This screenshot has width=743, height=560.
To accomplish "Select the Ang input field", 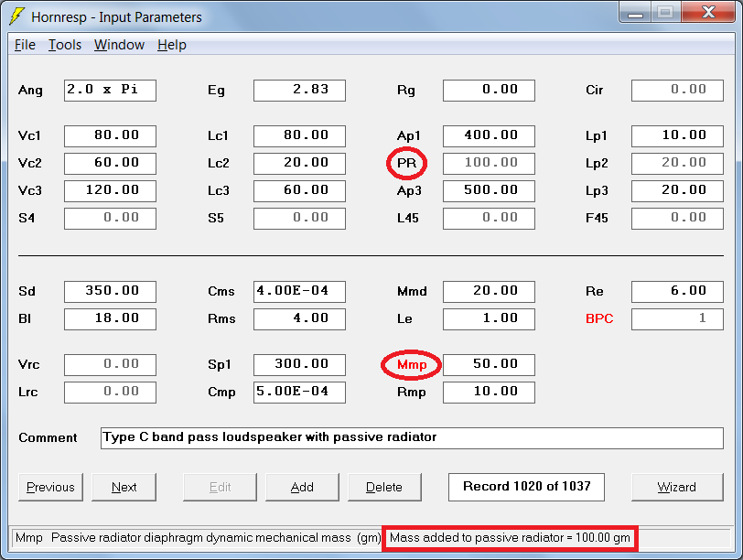I will (x=110, y=91).
